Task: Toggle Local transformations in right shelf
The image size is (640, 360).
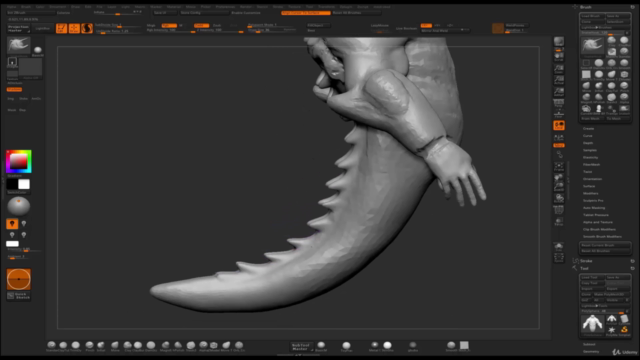Action: 559,125
